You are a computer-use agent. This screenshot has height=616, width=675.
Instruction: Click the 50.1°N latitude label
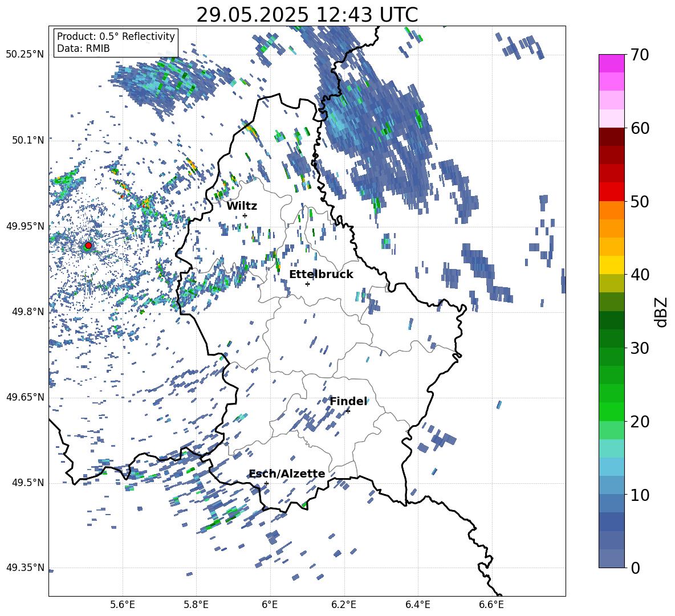pyautogui.click(x=28, y=140)
